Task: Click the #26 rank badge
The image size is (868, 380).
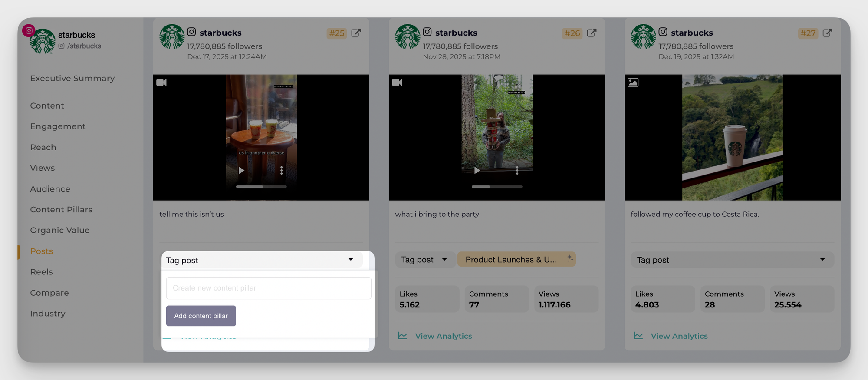Action: pos(572,33)
